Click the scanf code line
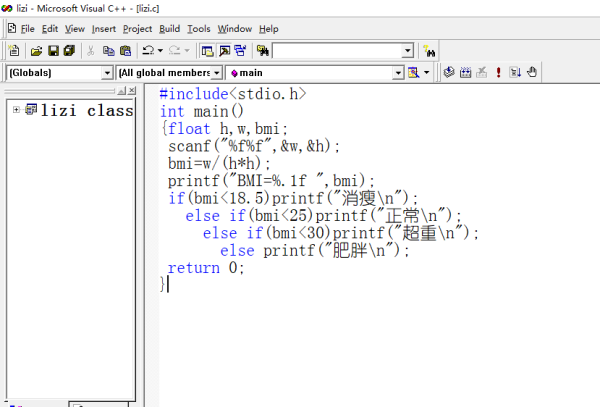Image resolution: width=600 pixels, height=407 pixels. 254,146
